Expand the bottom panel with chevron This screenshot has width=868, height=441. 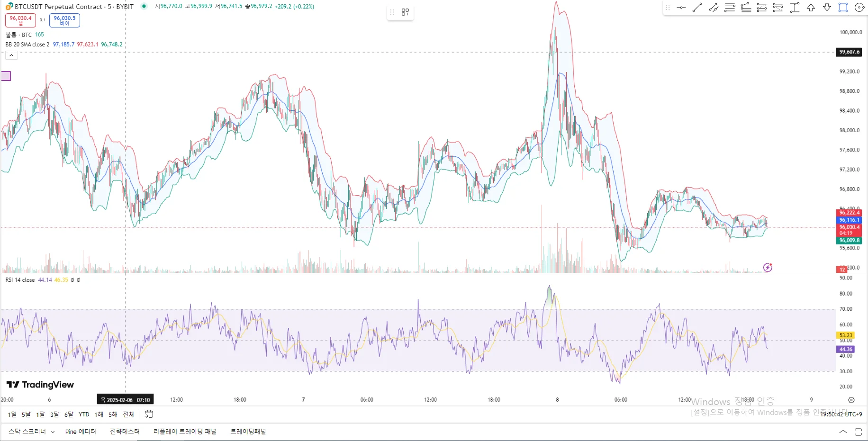[x=843, y=432]
